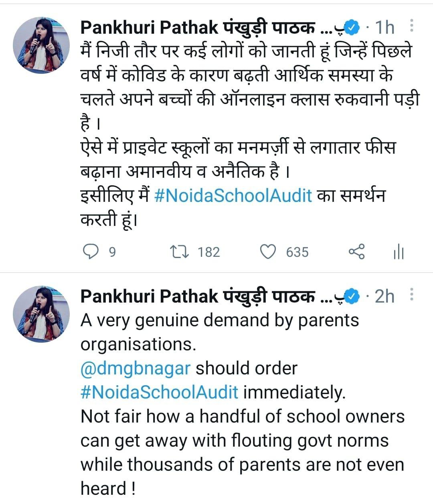Screen dimensions: 433x504
Task: Like the tweet with 635 likes
Action: tap(268, 252)
